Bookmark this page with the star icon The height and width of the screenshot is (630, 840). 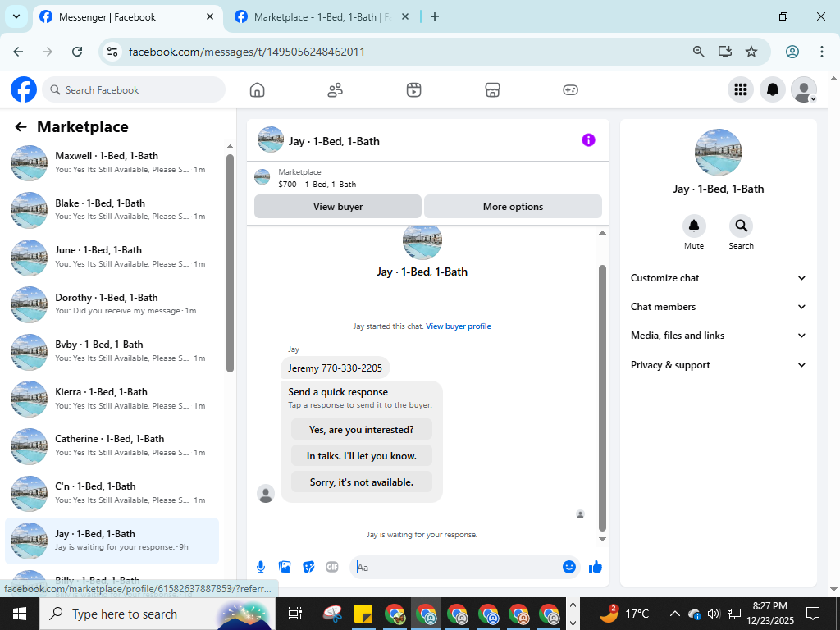(751, 52)
